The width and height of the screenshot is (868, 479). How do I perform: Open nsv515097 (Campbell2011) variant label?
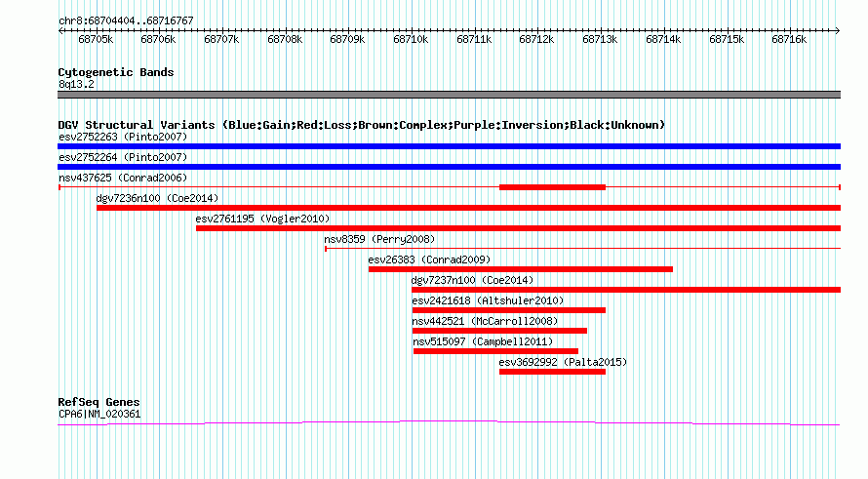[483, 341]
